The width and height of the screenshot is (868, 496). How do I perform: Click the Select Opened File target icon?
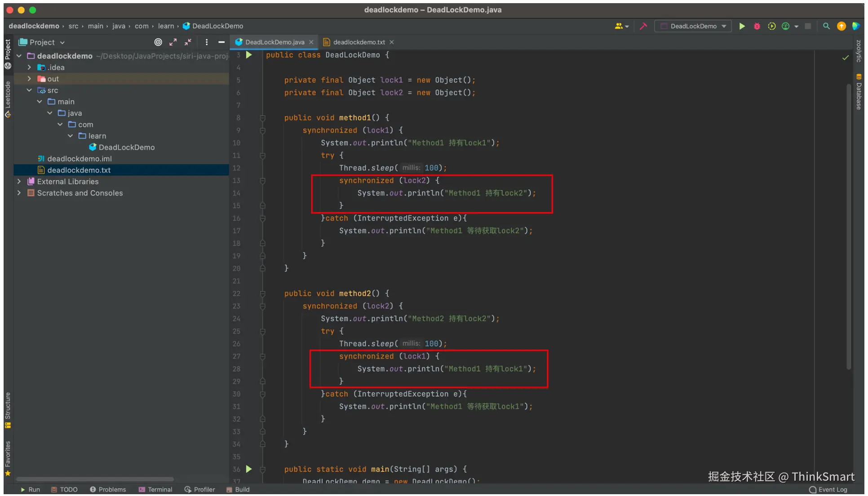coord(158,42)
